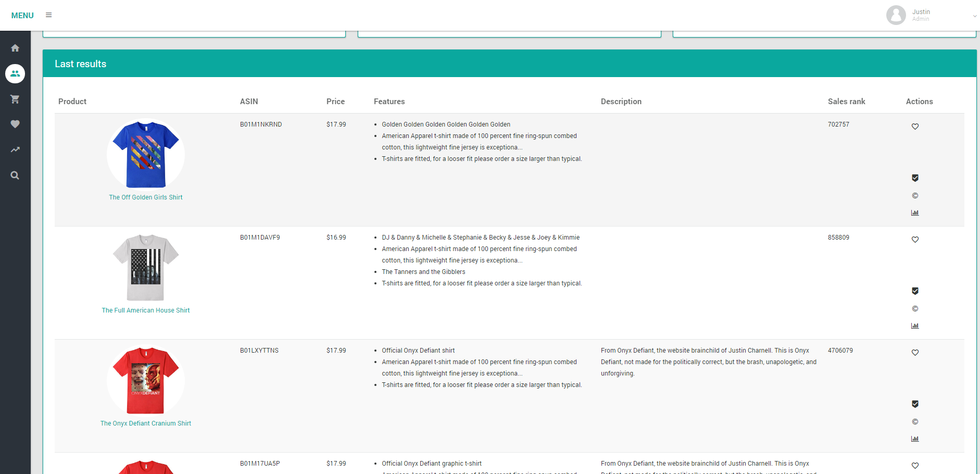The height and width of the screenshot is (474, 980).
Task: Click the shopping cart sidebar icon
Action: (15, 99)
